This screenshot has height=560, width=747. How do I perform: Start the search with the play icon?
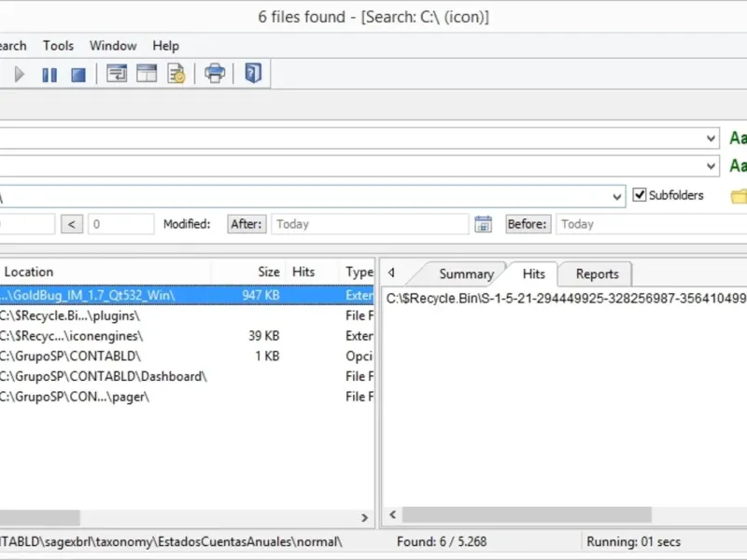[x=19, y=75]
